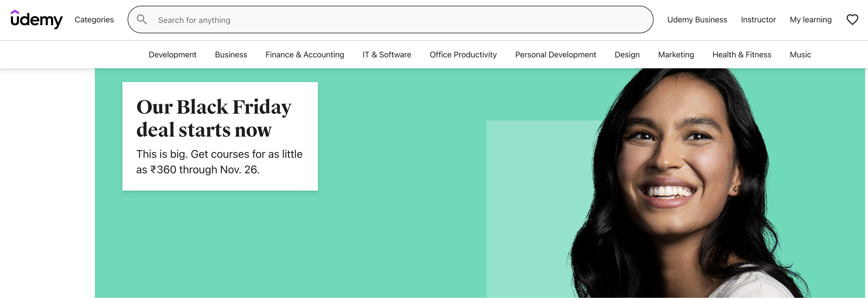Image resolution: width=868 pixels, height=299 pixels.
Task: Open My learning
Action: (811, 20)
